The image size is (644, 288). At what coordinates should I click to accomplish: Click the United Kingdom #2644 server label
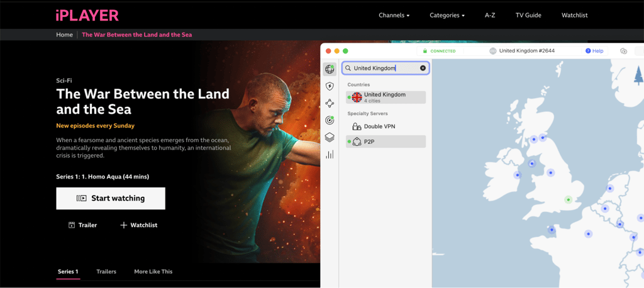tap(528, 51)
